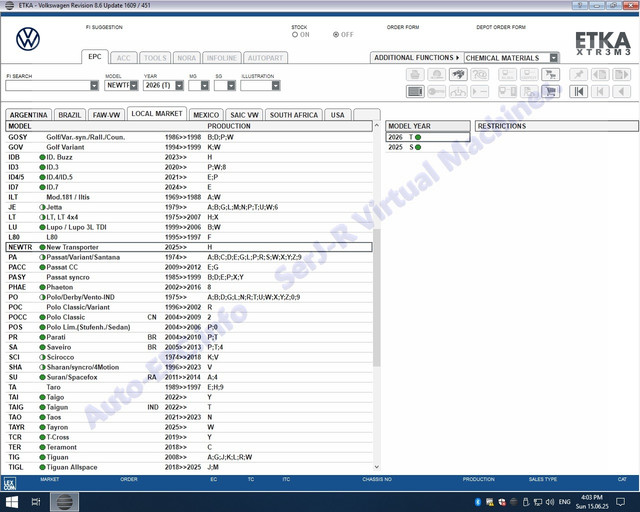640x512 pixels.
Task: Select the Tiguan Allspace model row
Action: pos(189,467)
